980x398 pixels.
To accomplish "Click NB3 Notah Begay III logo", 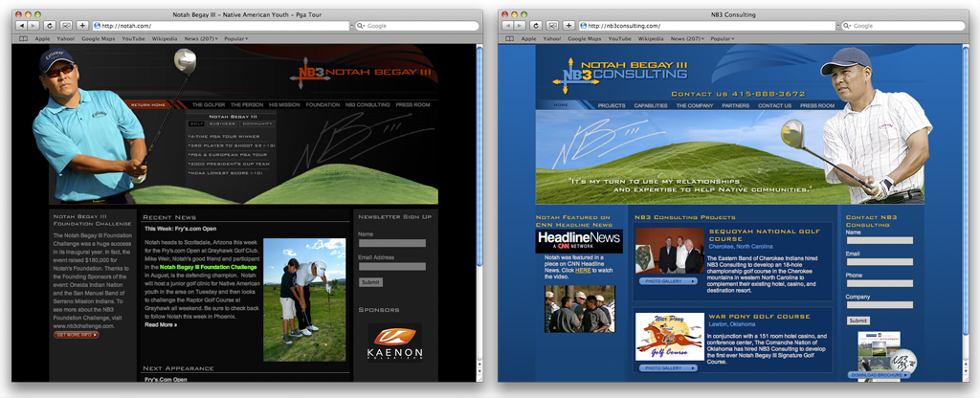I will [x=360, y=73].
